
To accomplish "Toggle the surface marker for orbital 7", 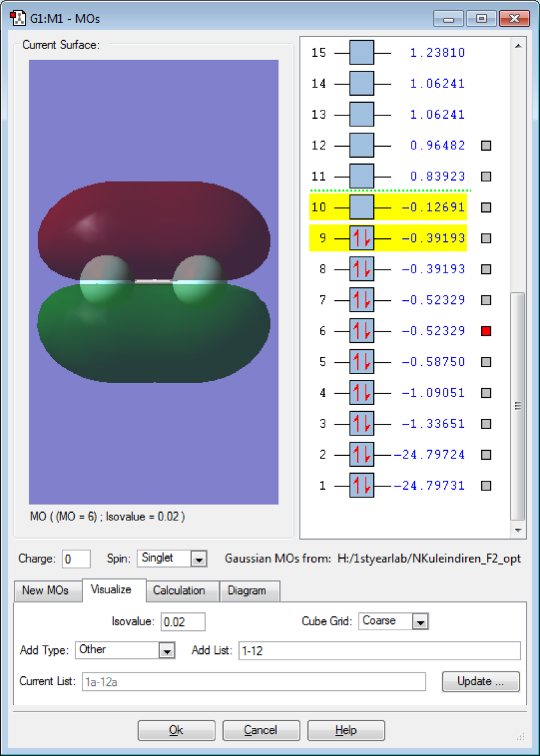I will click(486, 300).
